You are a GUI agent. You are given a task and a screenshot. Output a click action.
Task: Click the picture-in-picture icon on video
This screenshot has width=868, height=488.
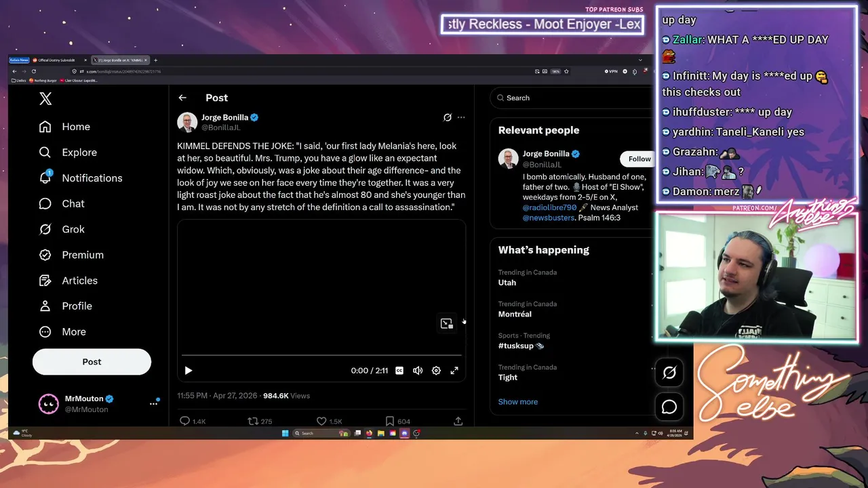(446, 323)
